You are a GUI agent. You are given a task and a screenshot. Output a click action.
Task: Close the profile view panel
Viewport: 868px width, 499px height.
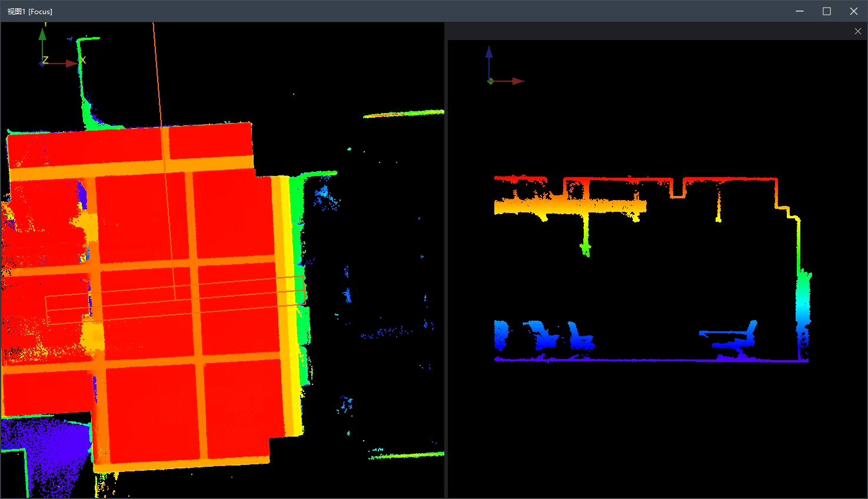[x=857, y=31]
